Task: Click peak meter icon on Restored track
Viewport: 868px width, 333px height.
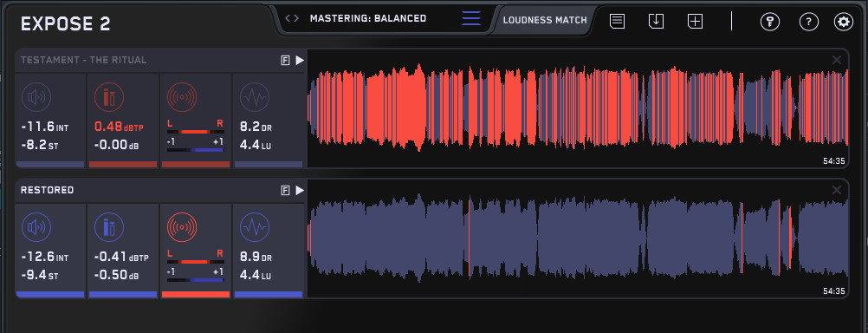Action: point(109,228)
